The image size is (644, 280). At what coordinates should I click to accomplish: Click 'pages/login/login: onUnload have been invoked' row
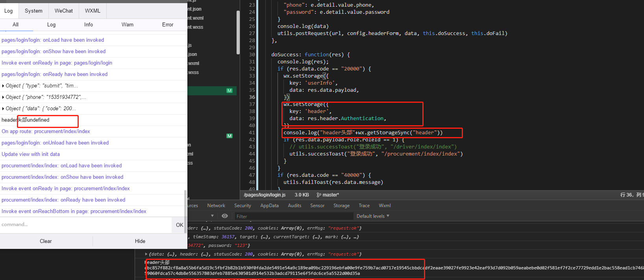pyautogui.click(x=93, y=143)
